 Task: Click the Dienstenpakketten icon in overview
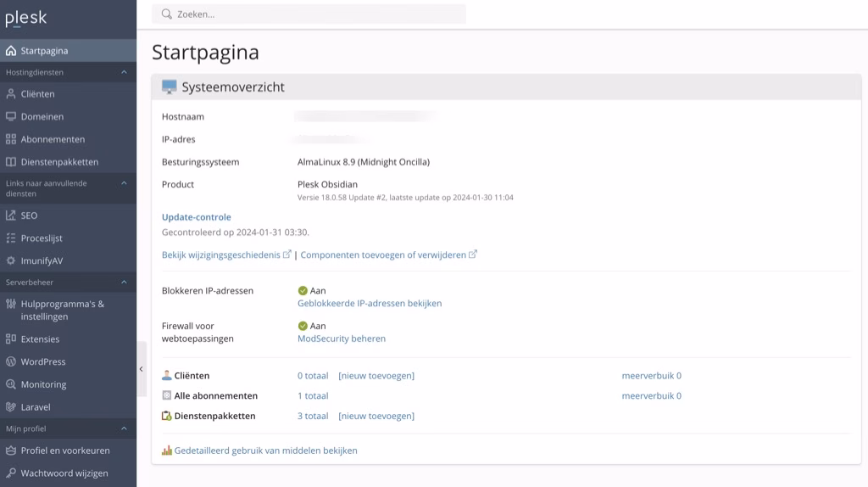coord(167,416)
